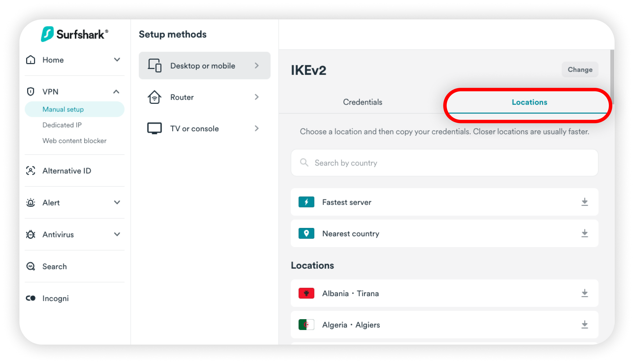Screen dimensions: 634x364
Task: Download the Nearest country configuration
Action: click(x=584, y=233)
